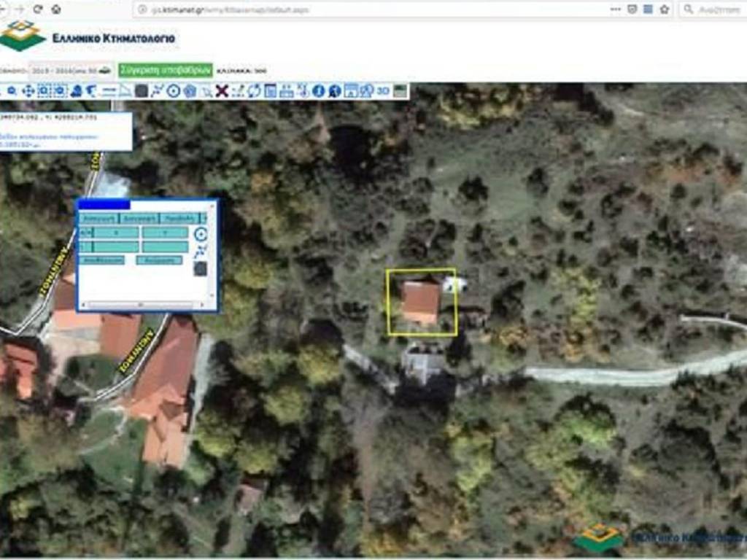
Task: Click the dark square icon in floating panel
Action: pyautogui.click(x=201, y=268)
